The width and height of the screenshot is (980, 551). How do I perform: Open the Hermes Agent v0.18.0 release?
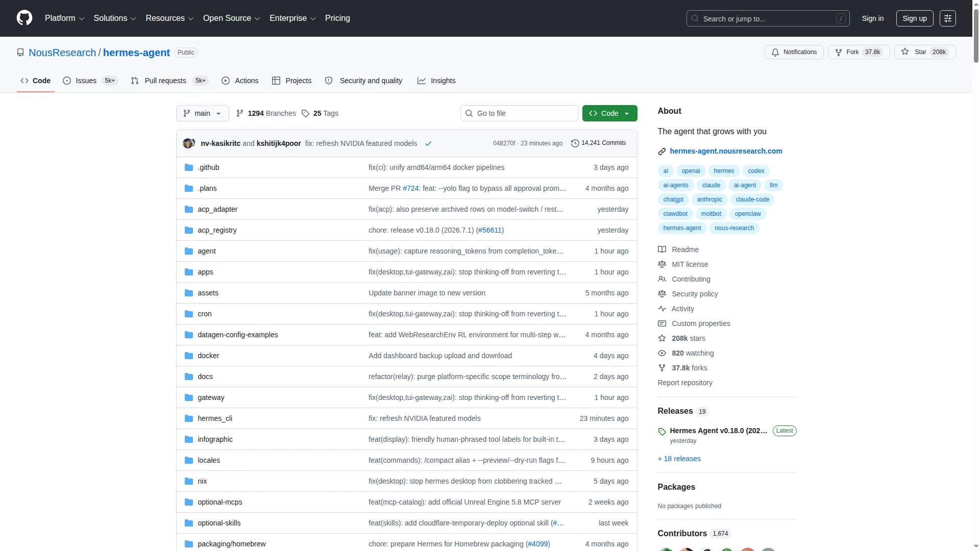click(x=718, y=431)
